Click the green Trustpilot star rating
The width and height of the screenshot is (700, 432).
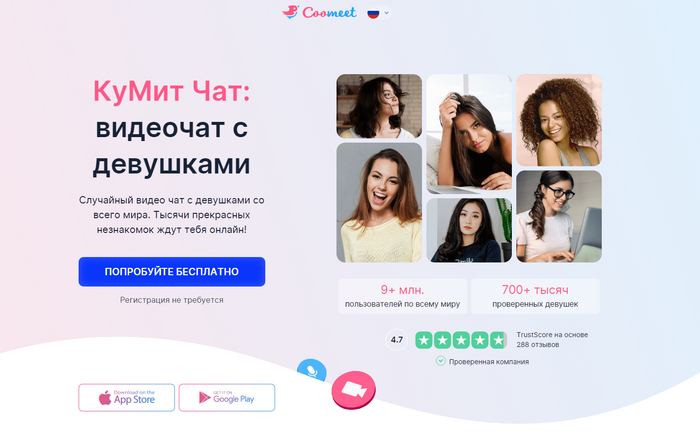[x=461, y=340]
